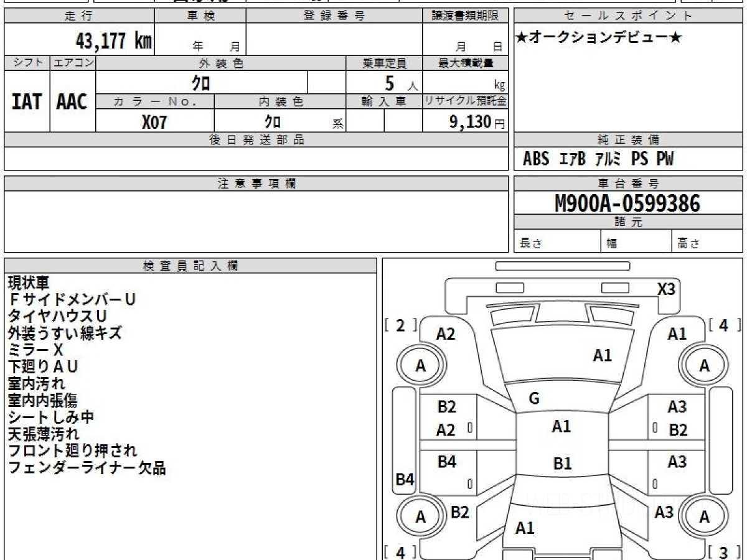Click the tire circle A beside [ 3 ]
747x560 pixels.
[x=704, y=516]
